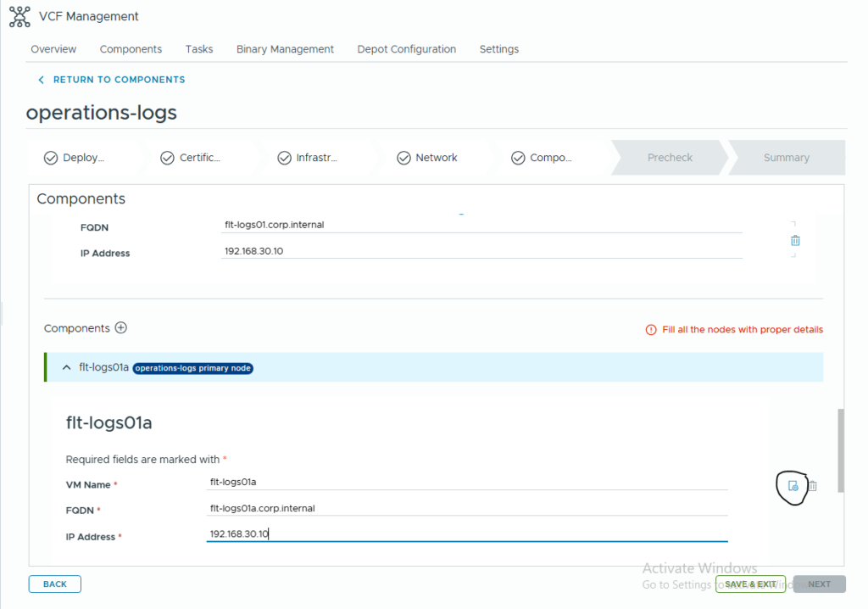Viewport: 868px width, 609px height.
Task: Click the red error alert icon
Action: tap(651, 330)
